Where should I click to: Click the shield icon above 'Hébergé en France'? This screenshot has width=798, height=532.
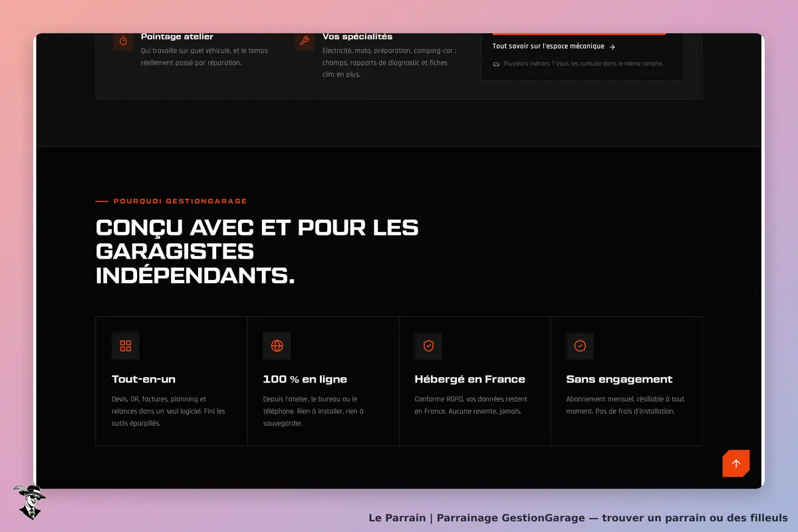coord(428,346)
